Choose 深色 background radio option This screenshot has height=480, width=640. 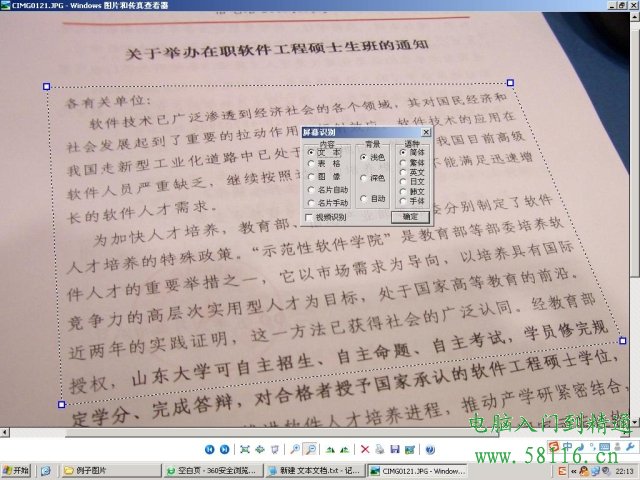pos(363,178)
